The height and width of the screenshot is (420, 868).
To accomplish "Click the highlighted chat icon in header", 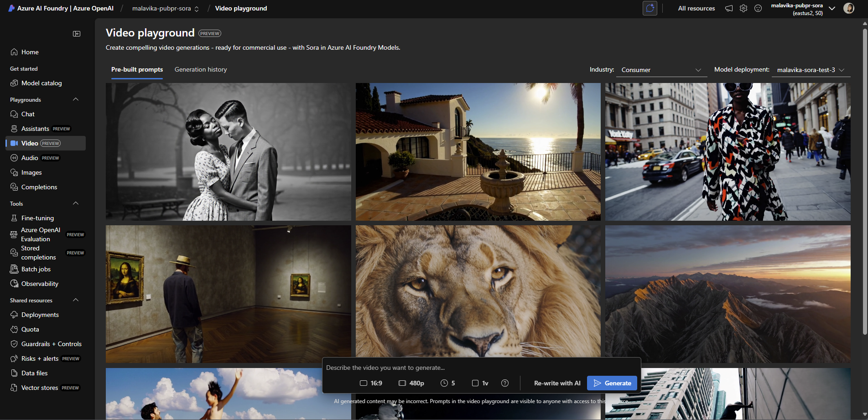I will click(x=650, y=8).
